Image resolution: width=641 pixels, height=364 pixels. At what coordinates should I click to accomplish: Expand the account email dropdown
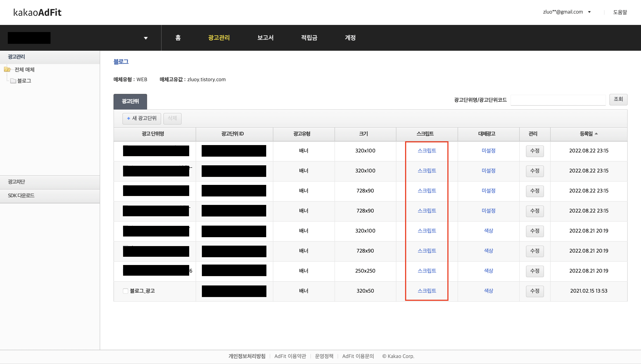(589, 12)
